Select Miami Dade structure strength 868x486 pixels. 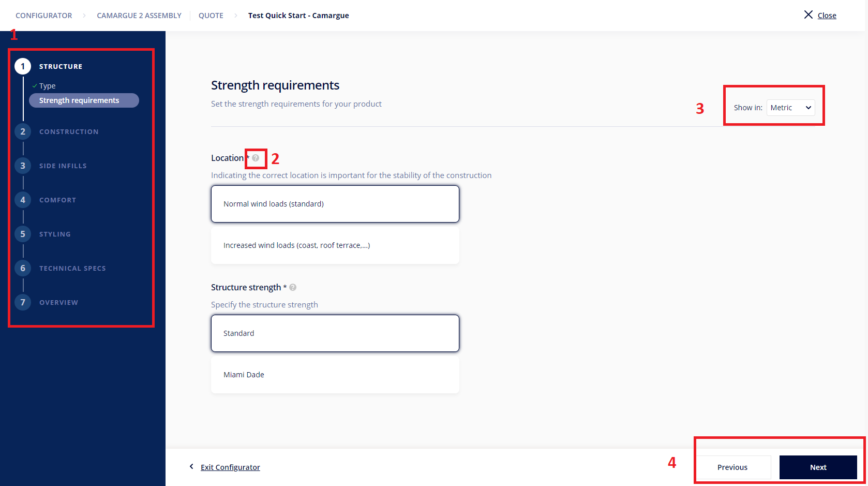[335, 375]
